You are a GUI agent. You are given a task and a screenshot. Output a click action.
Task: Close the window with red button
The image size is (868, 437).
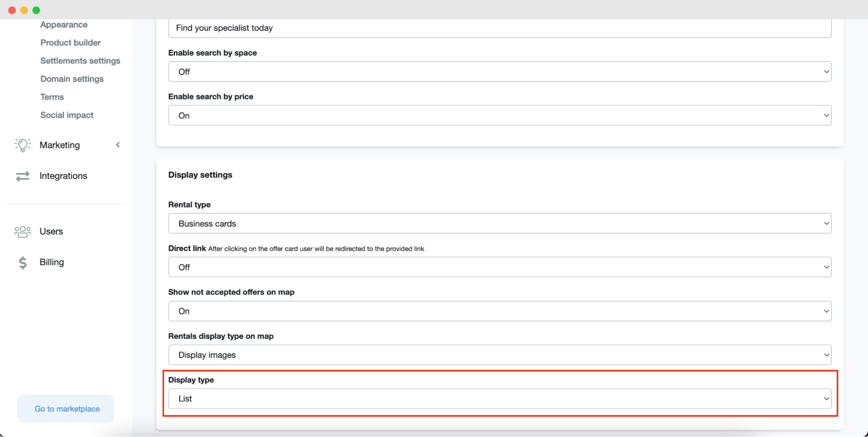point(12,10)
